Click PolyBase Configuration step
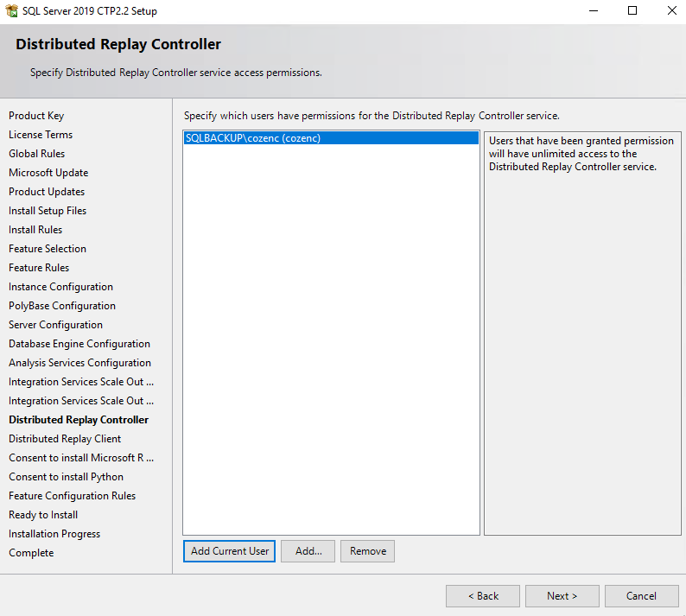 coord(62,306)
